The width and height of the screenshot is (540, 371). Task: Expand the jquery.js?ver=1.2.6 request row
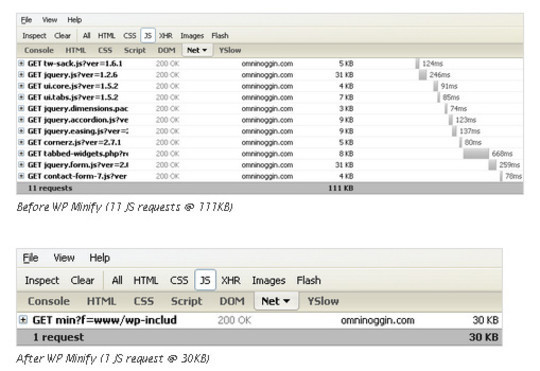click(x=21, y=75)
